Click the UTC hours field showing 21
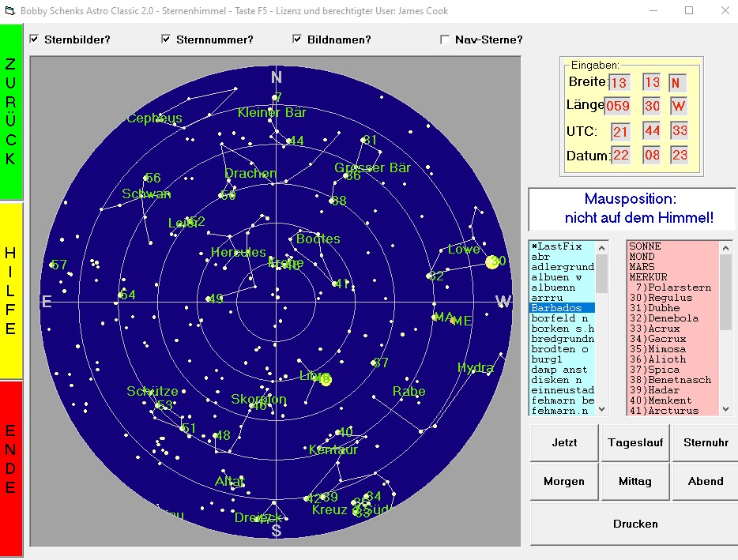The image size is (738, 560). [620, 132]
